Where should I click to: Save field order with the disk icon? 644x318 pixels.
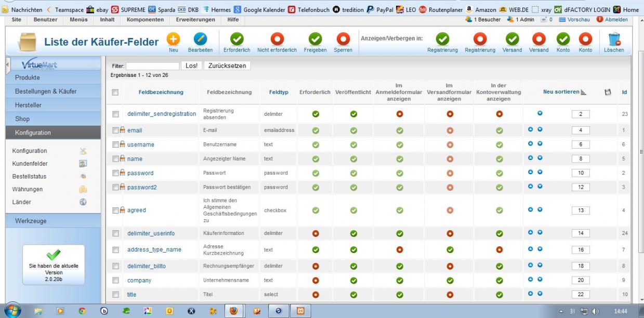pos(607,92)
